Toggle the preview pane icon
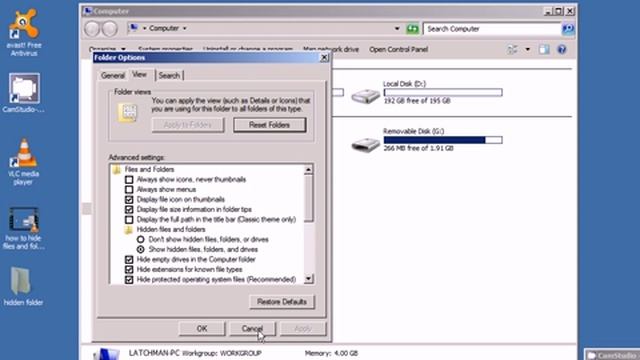 point(544,50)
